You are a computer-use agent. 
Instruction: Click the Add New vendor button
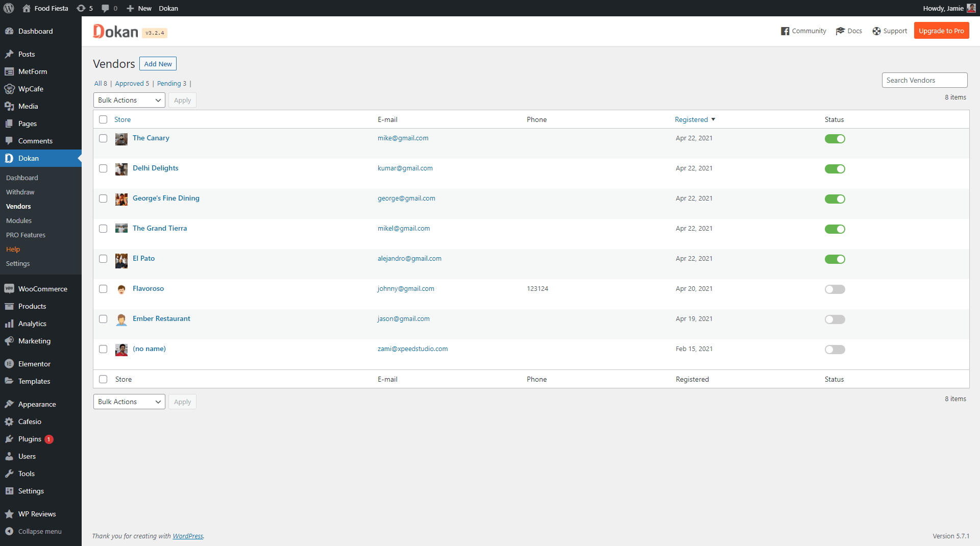click(158, 64)
